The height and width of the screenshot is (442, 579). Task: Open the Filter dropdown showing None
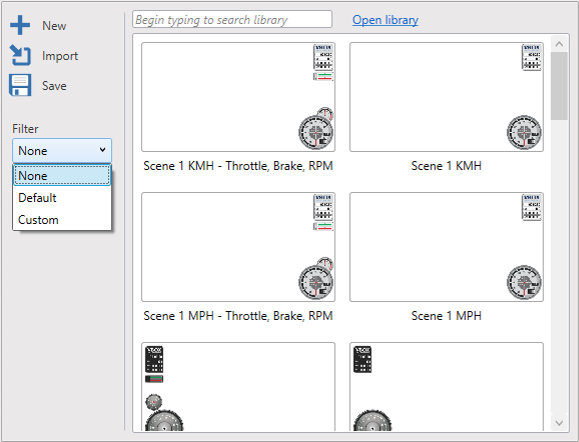click(62, 151)
